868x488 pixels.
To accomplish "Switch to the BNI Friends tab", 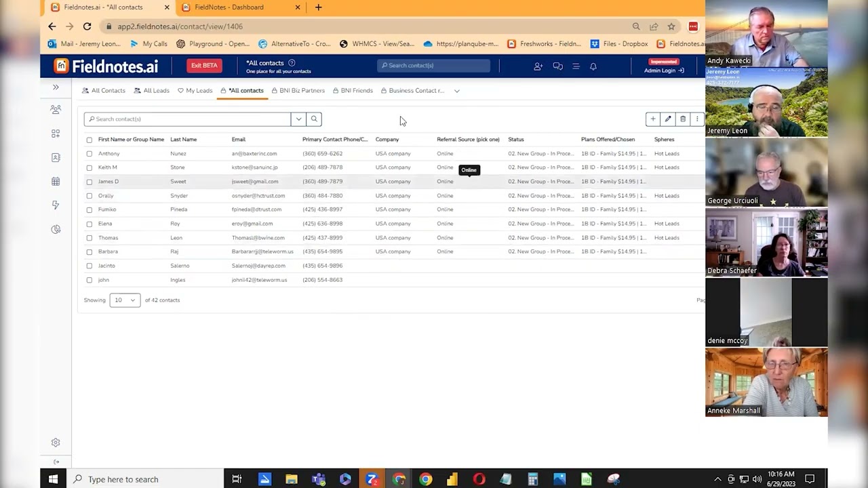I will [x=353, y=91].
